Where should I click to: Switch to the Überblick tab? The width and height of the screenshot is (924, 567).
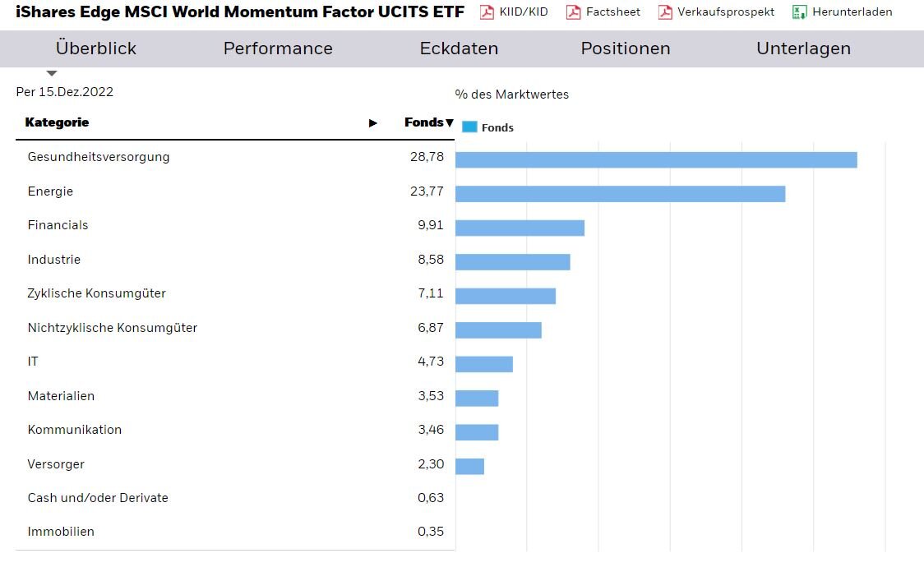click(96, 48)
